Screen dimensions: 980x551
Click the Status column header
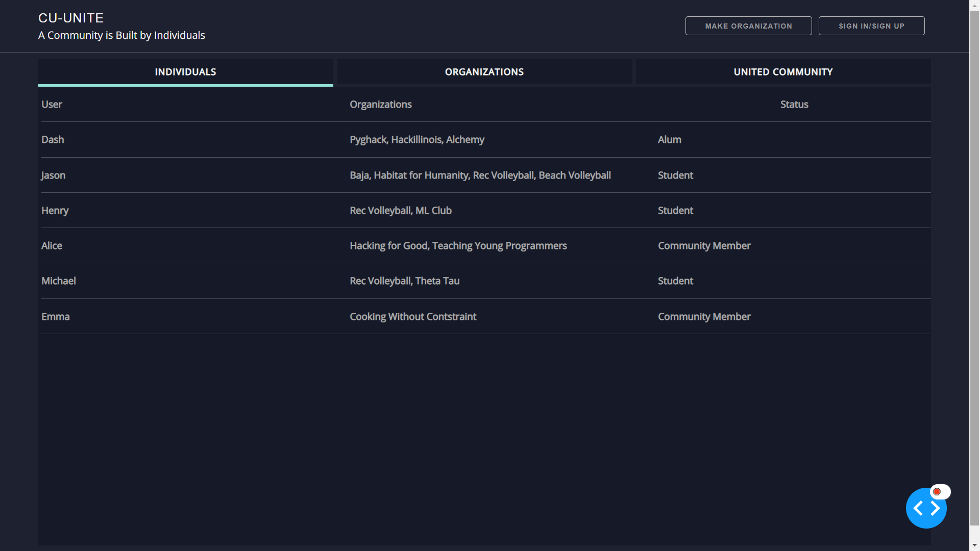tap(794, 104)
